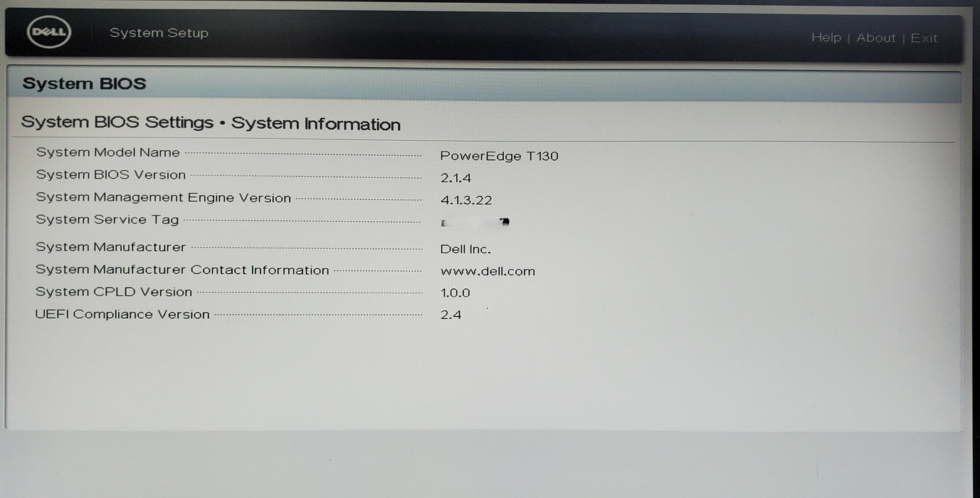The image size is (980, 498).
Task: Select the System BIOS Version label
Action: point(111,175)
